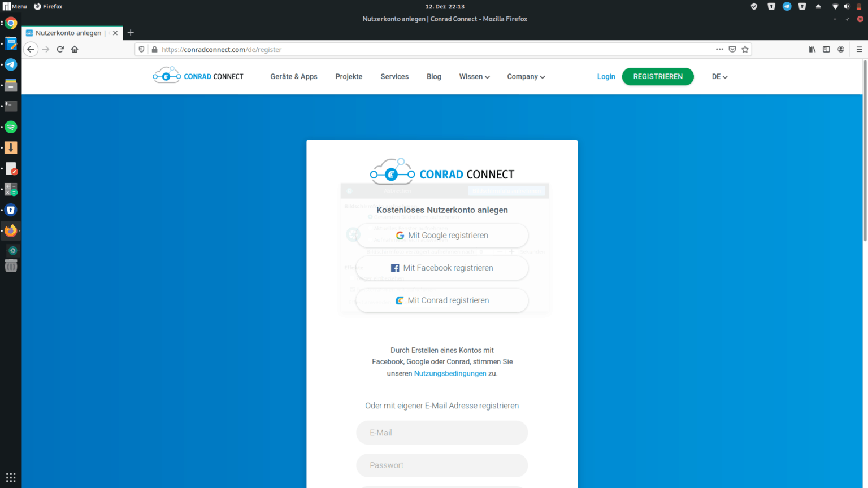Go back with the browser back arrow
This screenshot has width=868, height=488.
point(31,49)
